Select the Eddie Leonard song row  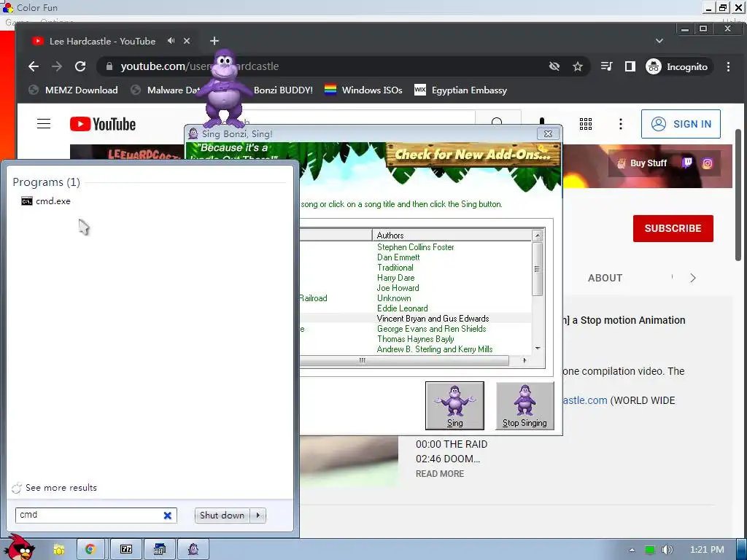pyautogui.click(x=415, y=308)
